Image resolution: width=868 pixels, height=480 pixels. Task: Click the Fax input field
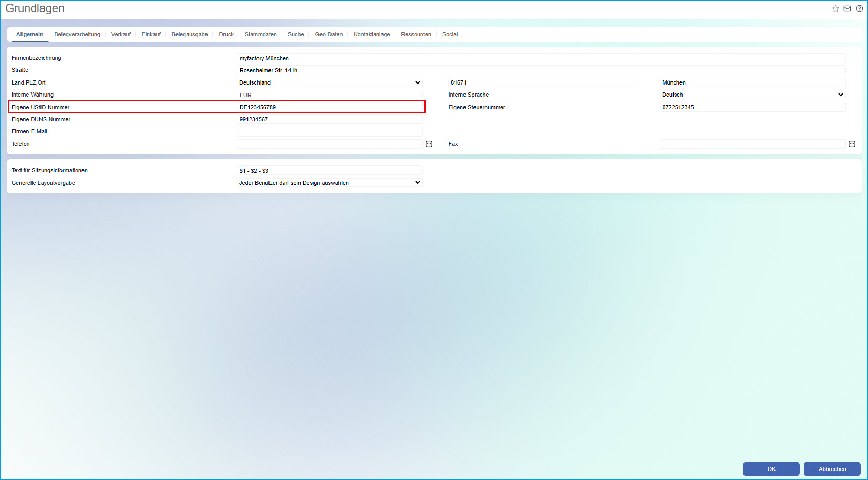coord(753,144)
